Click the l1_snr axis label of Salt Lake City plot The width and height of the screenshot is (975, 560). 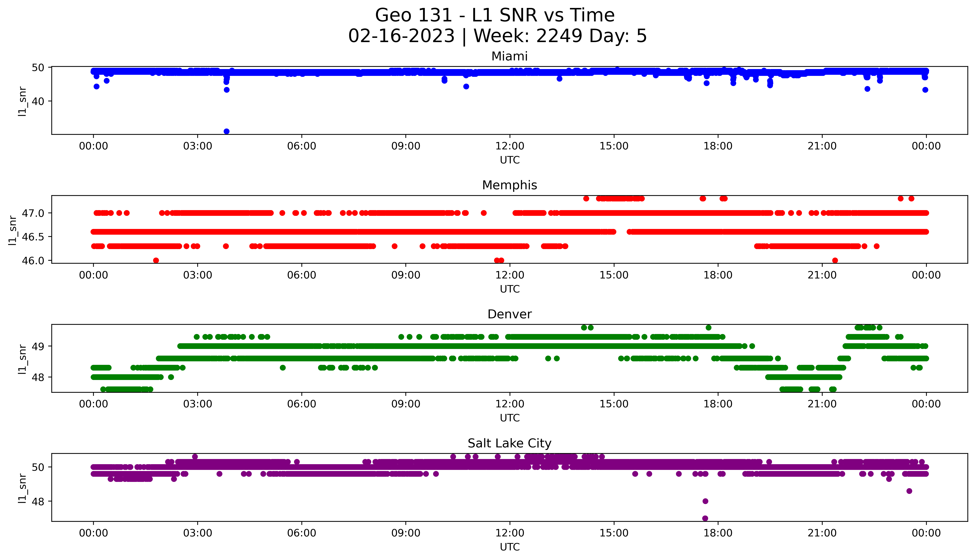23,489
